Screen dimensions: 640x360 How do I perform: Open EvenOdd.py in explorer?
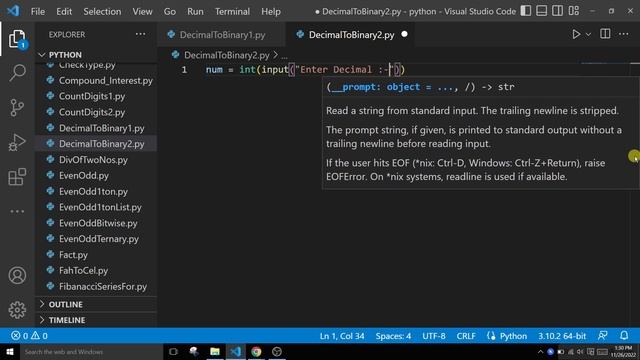(84, 176)
